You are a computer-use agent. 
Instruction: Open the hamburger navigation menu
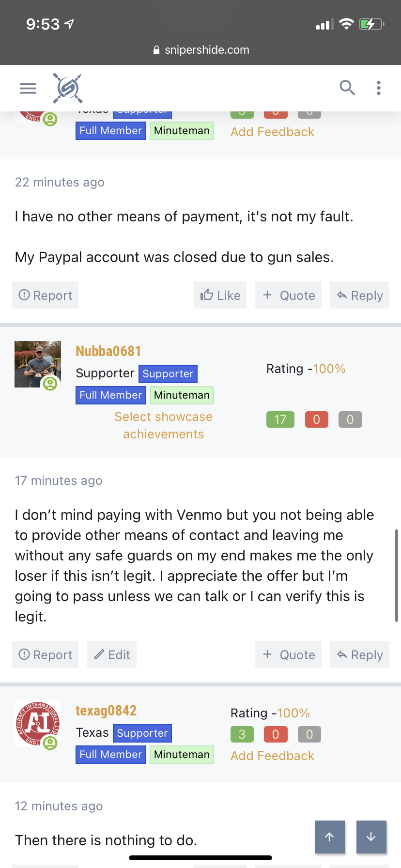pos(28,88)
